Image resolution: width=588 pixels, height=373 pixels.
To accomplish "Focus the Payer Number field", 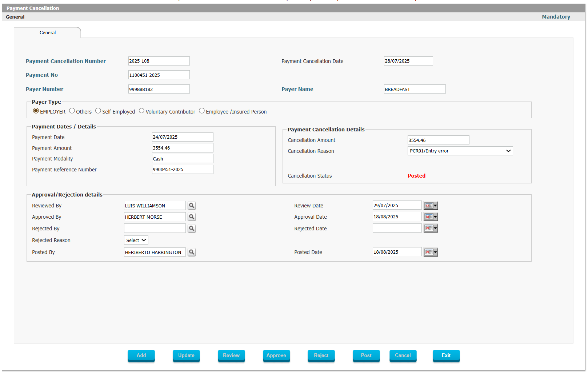I will (159, 89).
